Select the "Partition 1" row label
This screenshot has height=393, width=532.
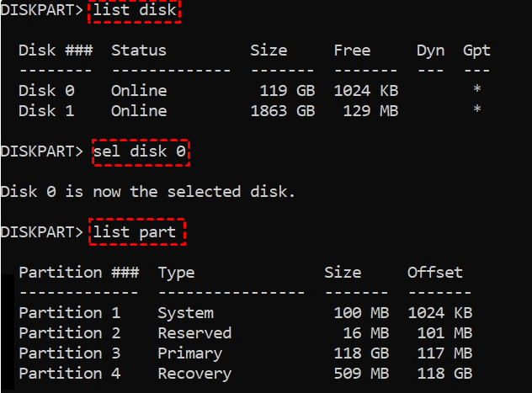(x=70, y=312)
